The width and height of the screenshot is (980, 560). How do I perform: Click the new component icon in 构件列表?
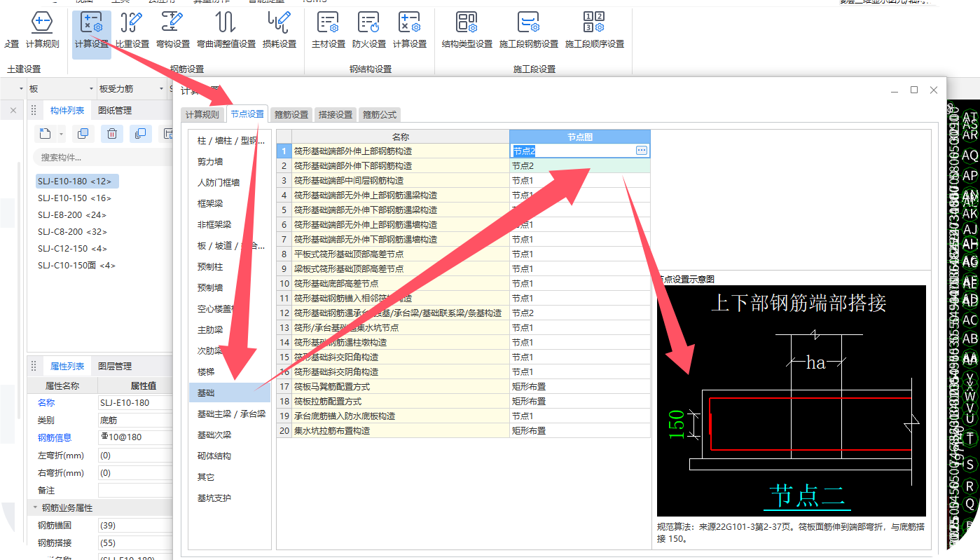(x=46, y=133)
